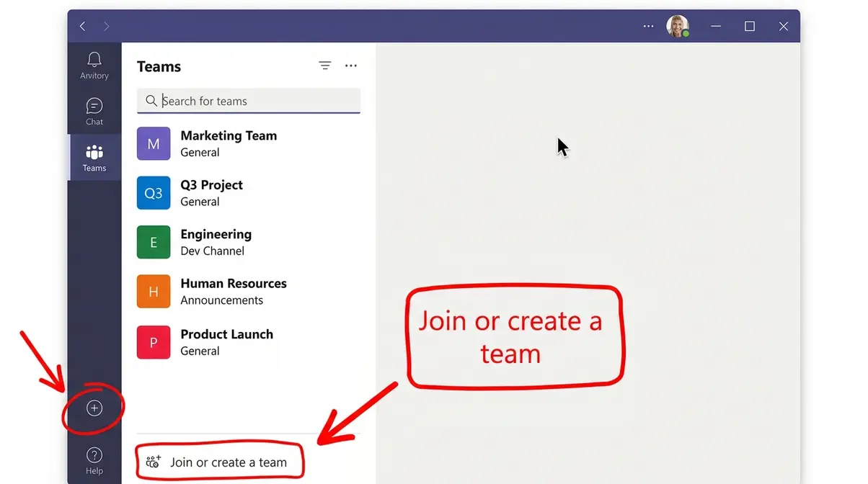
Task: Select the Teams icon in the sidebar
Action: pos(94,158)
